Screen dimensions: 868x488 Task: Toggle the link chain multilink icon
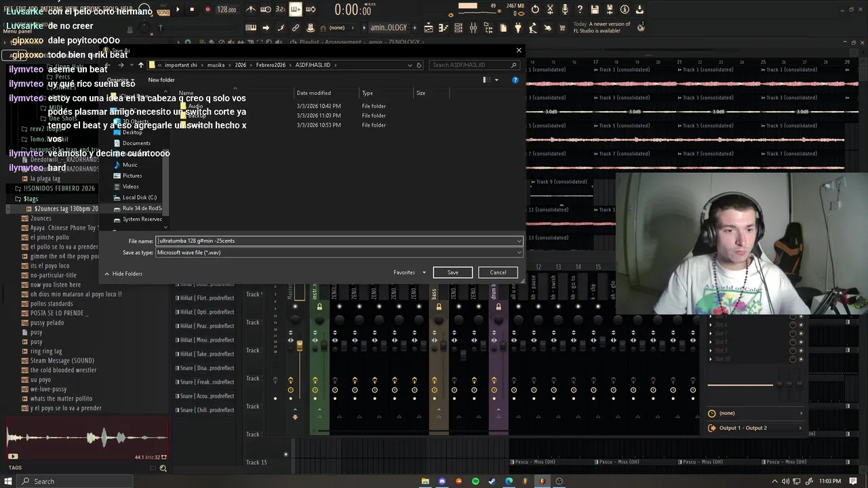[x=296, y=28]
